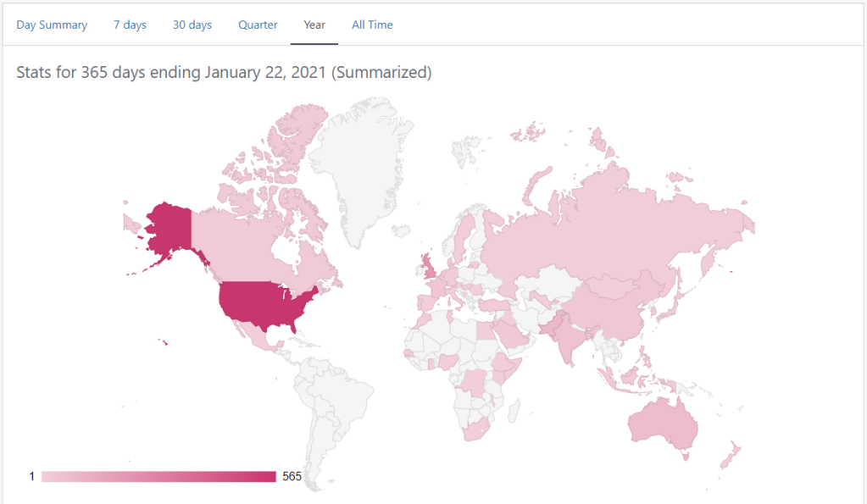
Task: Click the pink gradient legend bar
Action: 158,476
